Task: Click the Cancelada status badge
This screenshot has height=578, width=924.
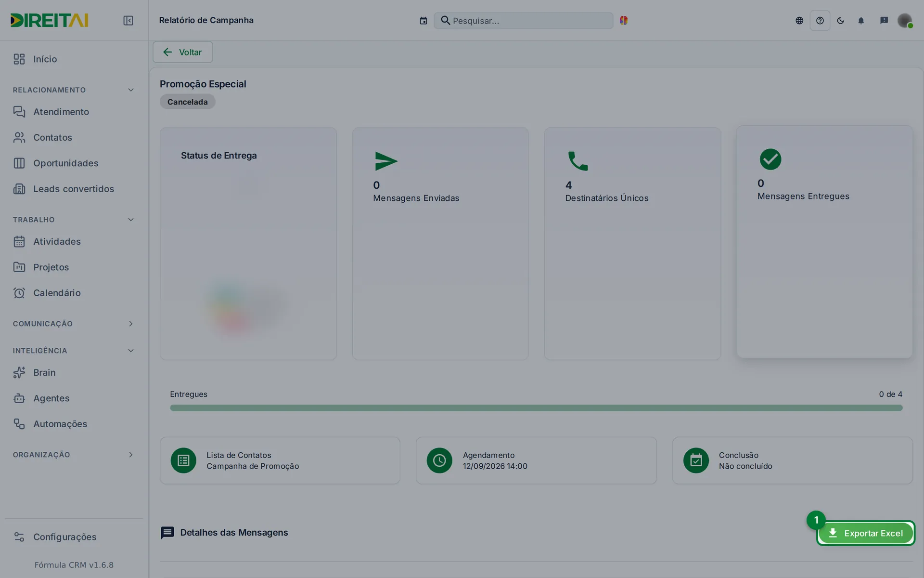Action: tap(188, 102)
